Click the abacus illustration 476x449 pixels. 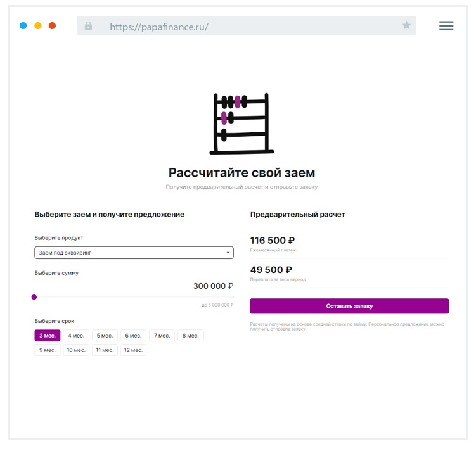point(241,123)
